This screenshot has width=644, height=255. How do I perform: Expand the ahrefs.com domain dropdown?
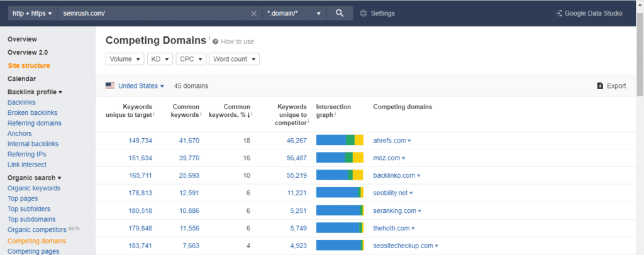(409, 141)
